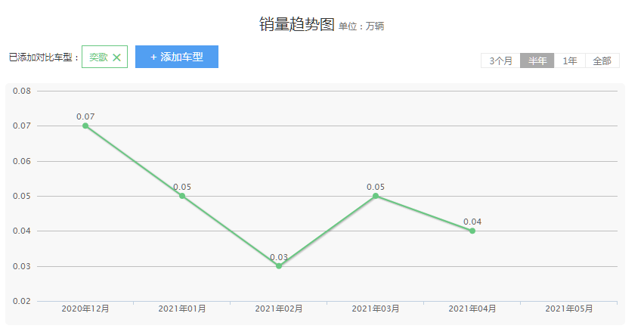Image resolution: width=644 pixels, height=335 pixels.
Task: Click the 添加车型 button
Action: [x=177, y=57]
